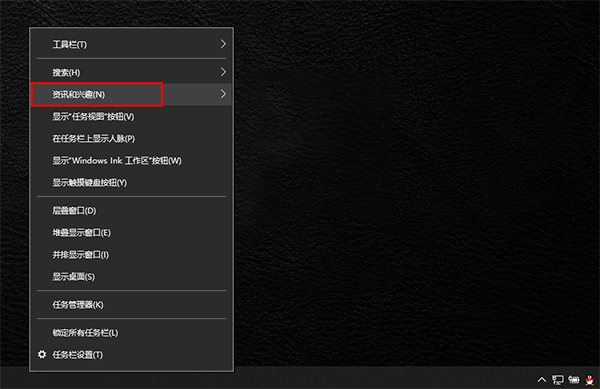Select 资讯和兴趣(N) menu entry

point(131,94)
